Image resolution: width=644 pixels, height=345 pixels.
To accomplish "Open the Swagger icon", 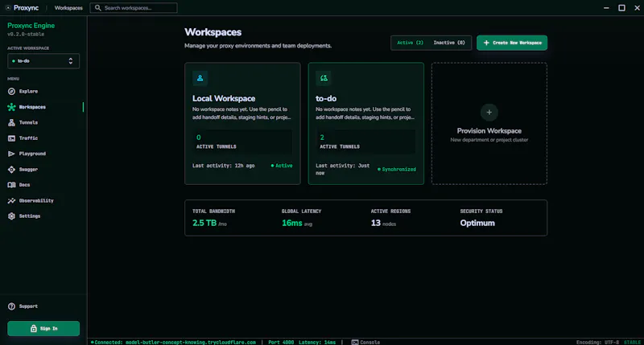I will (11, 170).
